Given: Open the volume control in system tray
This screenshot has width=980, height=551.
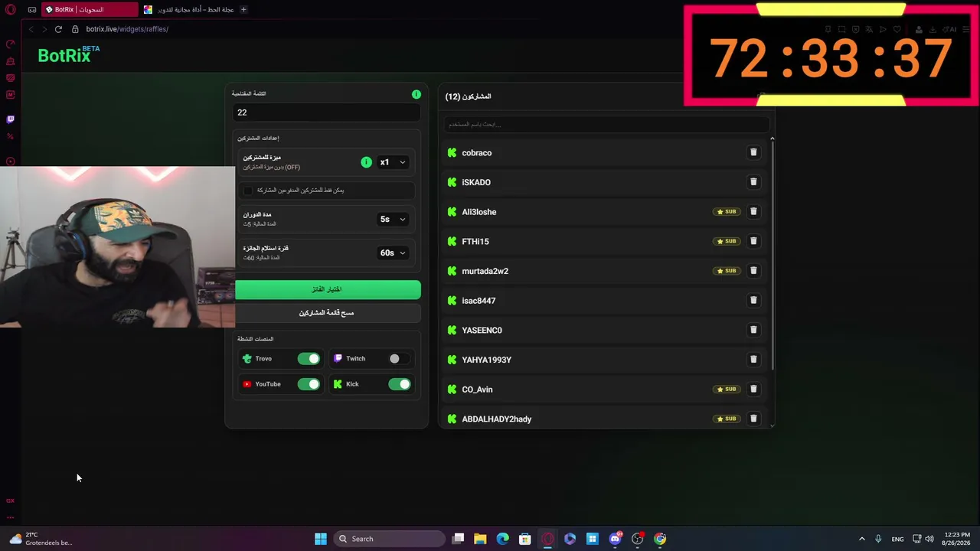Looking at the screenshot, I should [929, 539].
